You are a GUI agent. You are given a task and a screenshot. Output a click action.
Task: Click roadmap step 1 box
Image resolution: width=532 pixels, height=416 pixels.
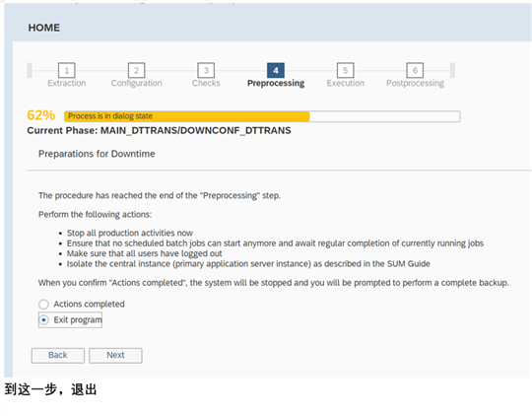[x=67, y=70]
